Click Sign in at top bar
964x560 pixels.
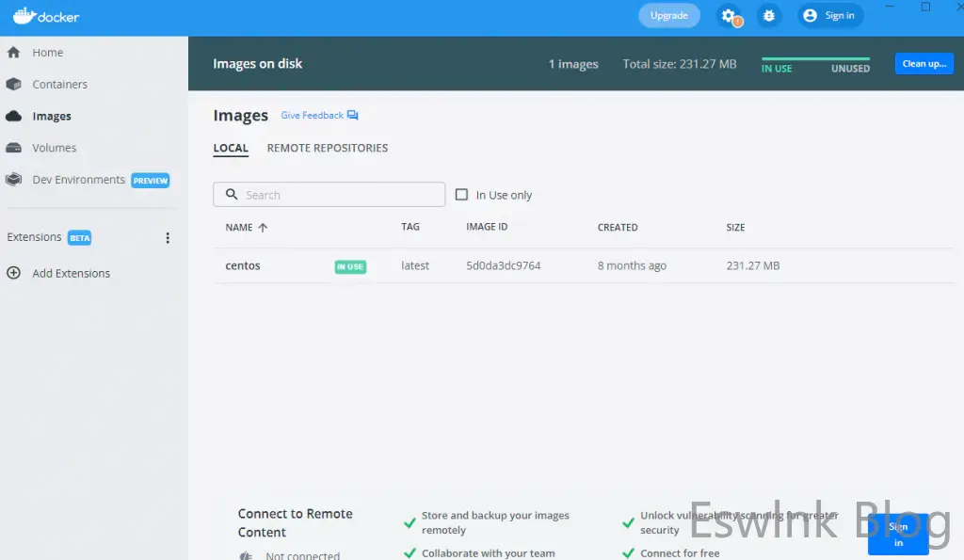pyautogui.click(x=829, y=16)
